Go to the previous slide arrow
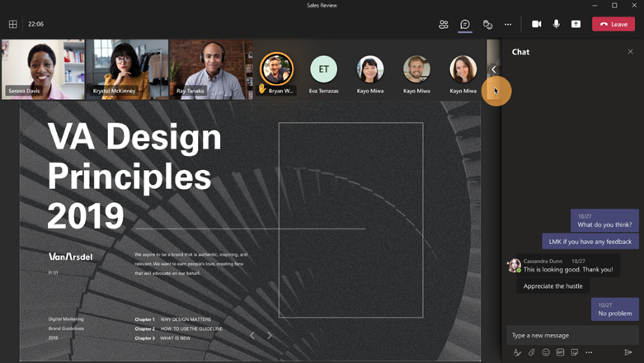 252,336
